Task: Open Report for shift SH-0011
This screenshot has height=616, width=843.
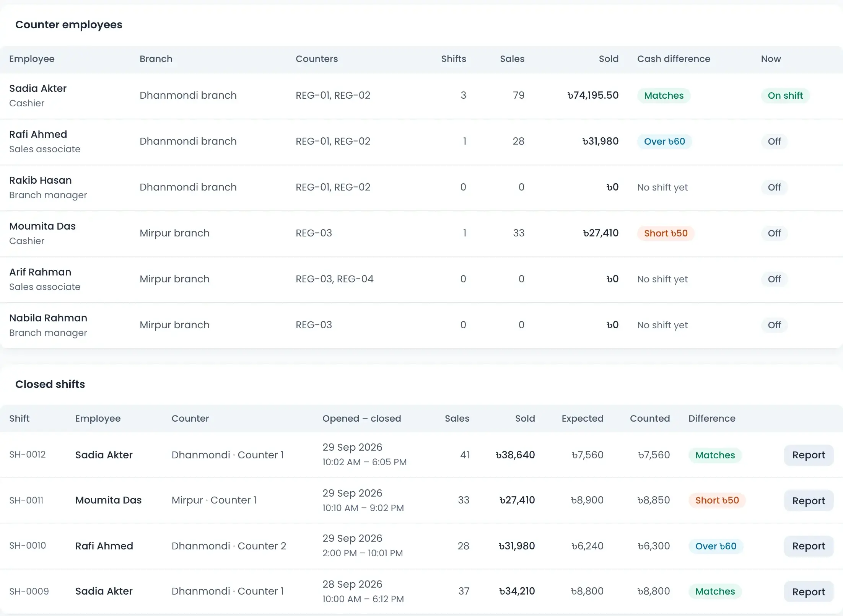Action: click(x=809, y=500)
